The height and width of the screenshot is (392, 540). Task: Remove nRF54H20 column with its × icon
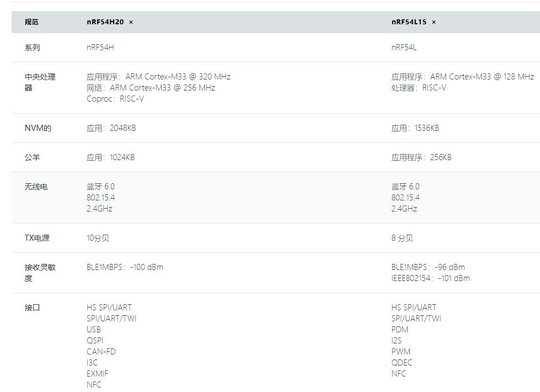[x=131, y=22]
